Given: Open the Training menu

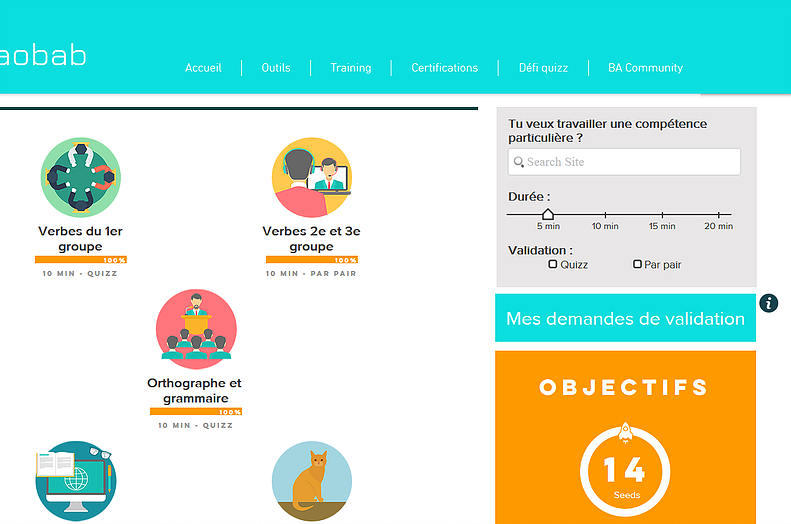Looking at the screenshot, I should (x=351, y=68).
